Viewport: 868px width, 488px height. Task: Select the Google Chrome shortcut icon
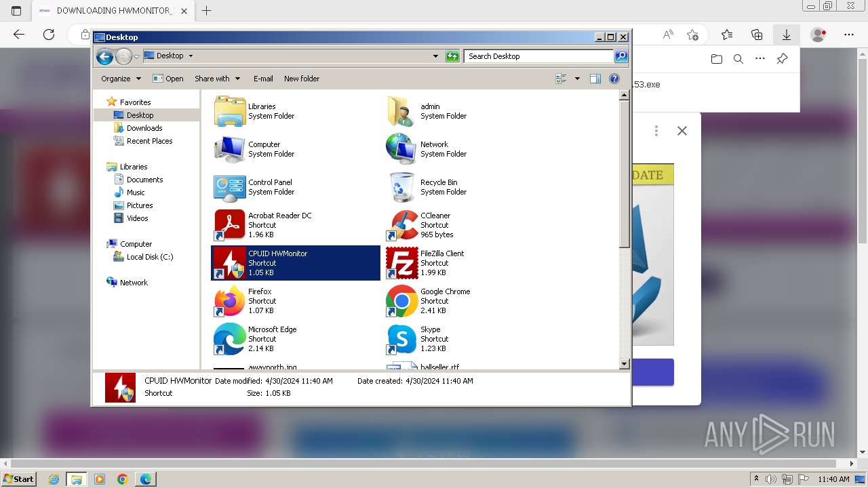[401, 301]
